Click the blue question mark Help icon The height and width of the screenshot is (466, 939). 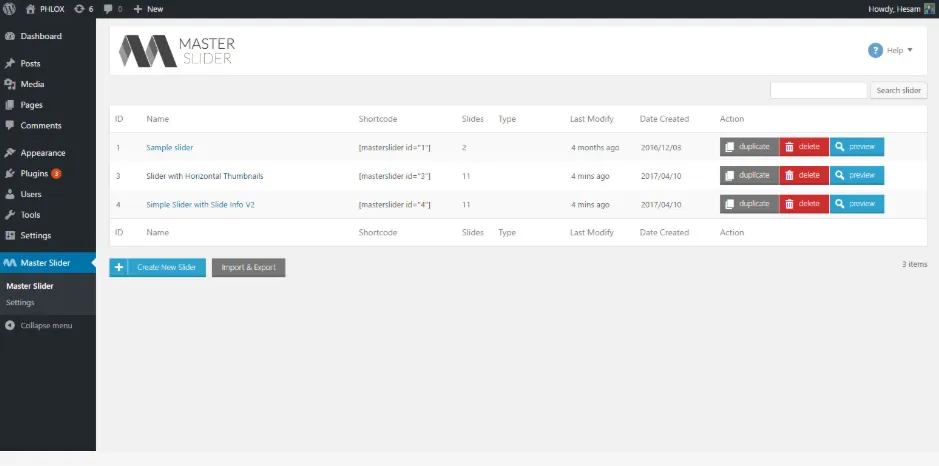coord(875,50)
